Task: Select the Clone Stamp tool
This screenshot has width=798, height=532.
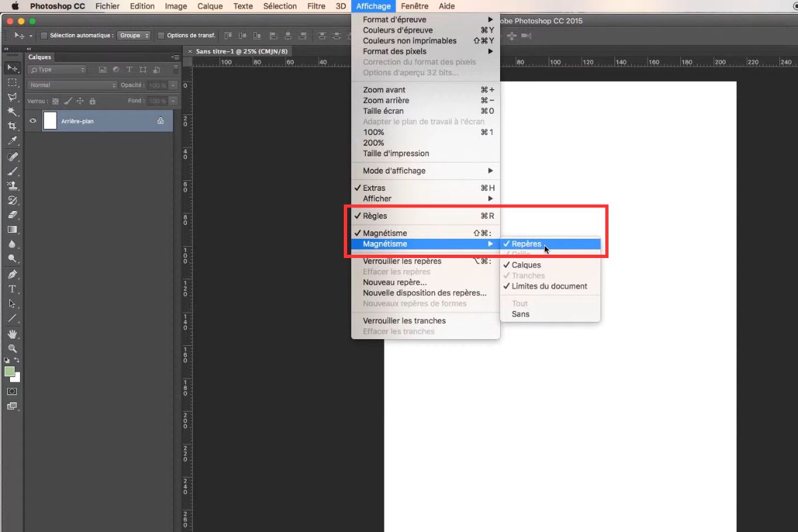Action: click(x=12, y=186)
